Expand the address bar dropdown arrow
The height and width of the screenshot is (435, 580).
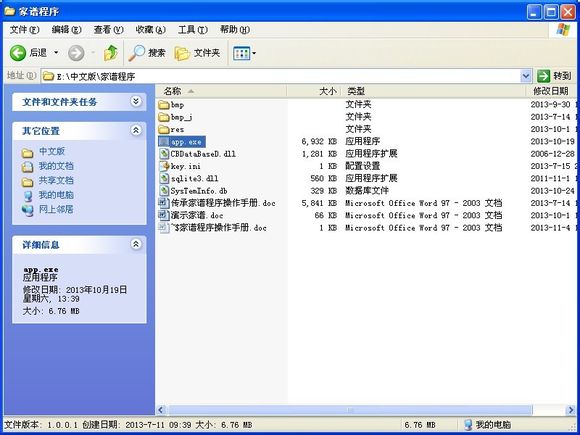(x=526, y=76)
